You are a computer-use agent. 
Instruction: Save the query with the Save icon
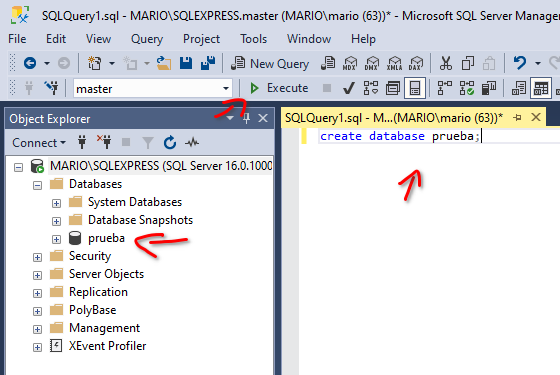point(186,63)
